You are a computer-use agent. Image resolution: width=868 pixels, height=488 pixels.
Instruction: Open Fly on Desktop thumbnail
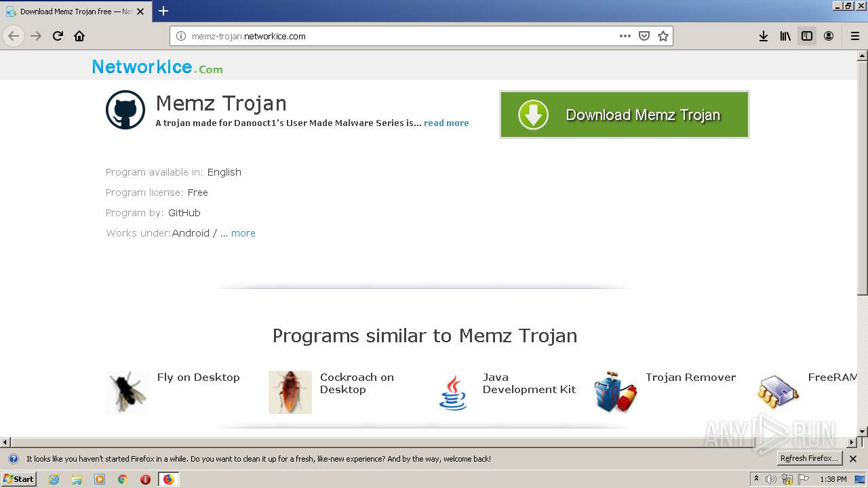[x=127, y=392]
